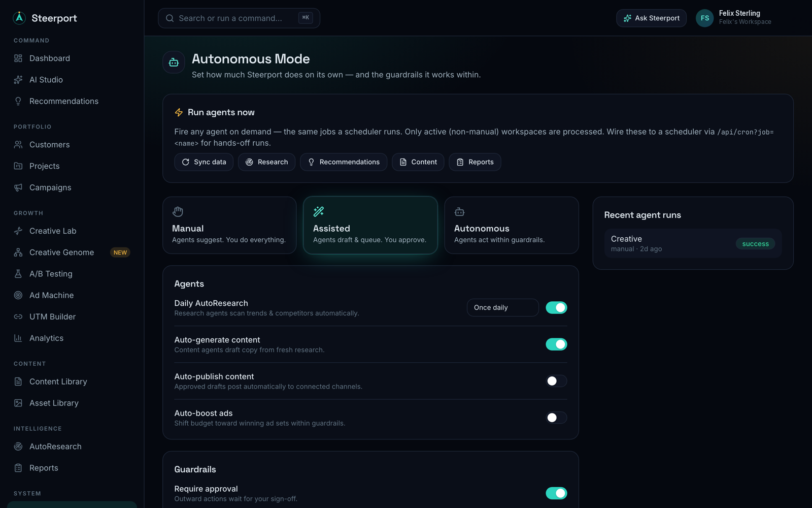Click the Customers people icon

[x=18, y=145]
